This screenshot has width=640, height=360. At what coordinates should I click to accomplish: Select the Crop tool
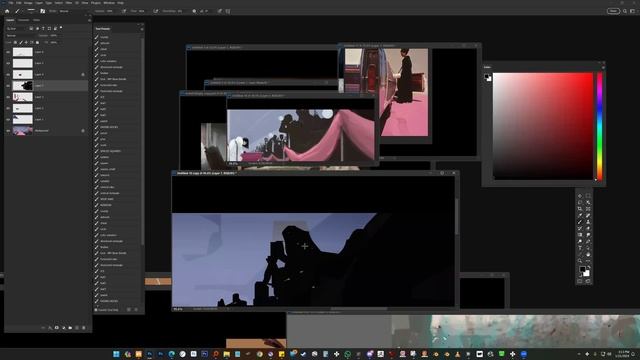(580, 209)
